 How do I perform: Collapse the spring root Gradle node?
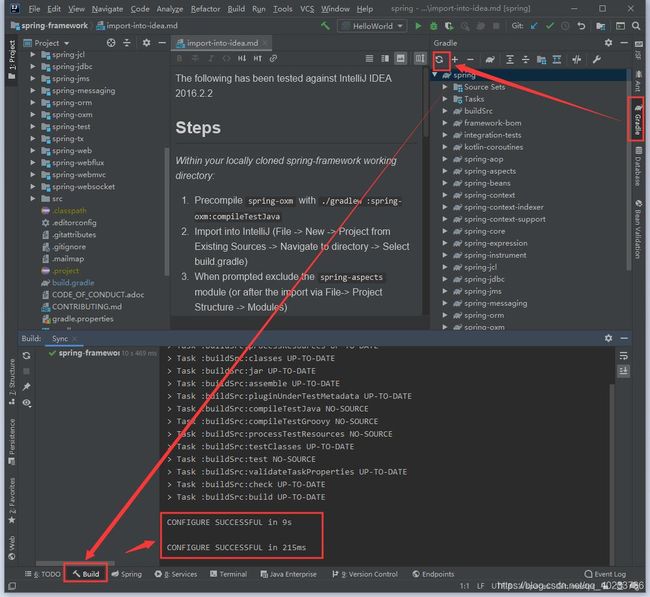pyautogui.click(x=434, y=75)
